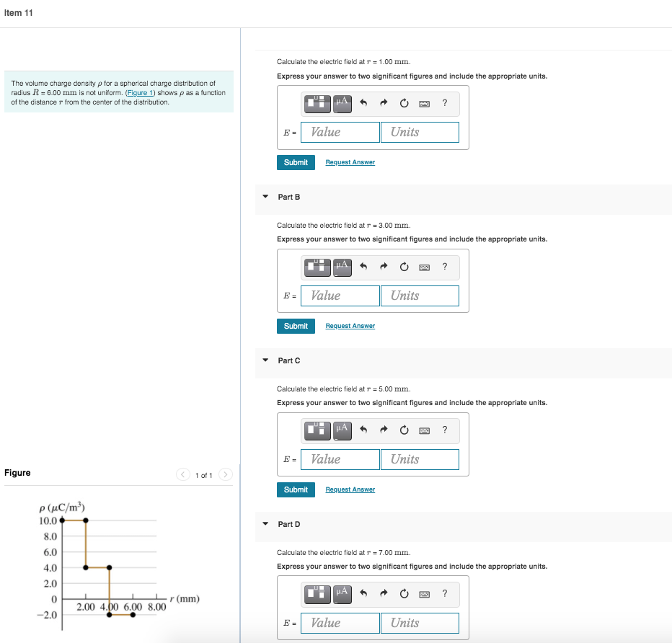Open µA symbols in Part C toolbar
672x643 pixels.
[342, 430]
